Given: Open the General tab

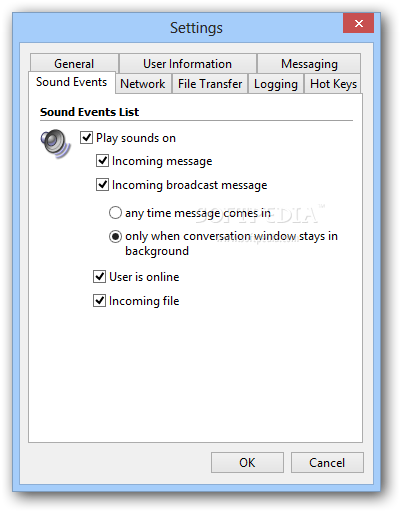Looking at the screenshot, I should [x=74, y=63].
